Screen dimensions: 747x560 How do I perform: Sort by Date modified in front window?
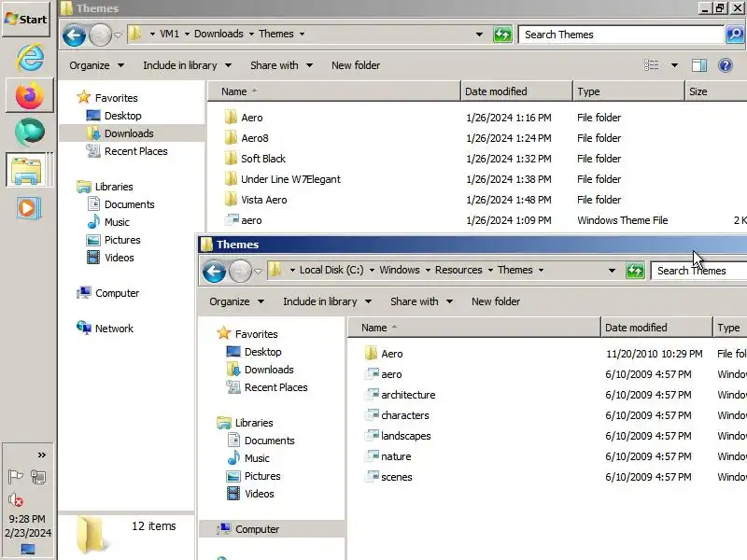tap(656, 328)
